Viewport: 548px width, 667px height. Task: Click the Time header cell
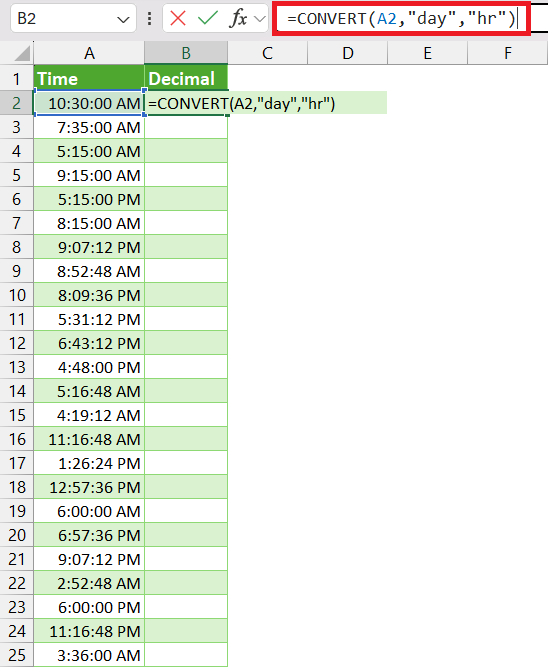tap(89, 78)
